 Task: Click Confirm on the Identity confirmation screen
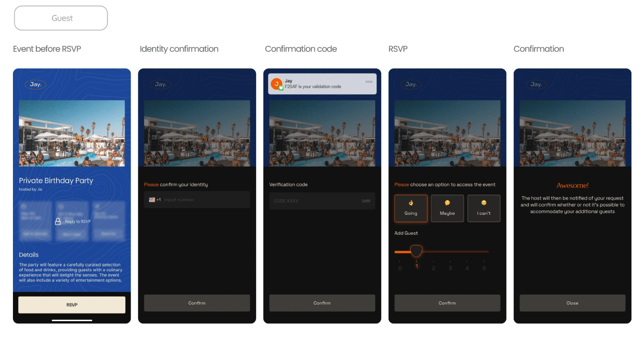(197, 303)
